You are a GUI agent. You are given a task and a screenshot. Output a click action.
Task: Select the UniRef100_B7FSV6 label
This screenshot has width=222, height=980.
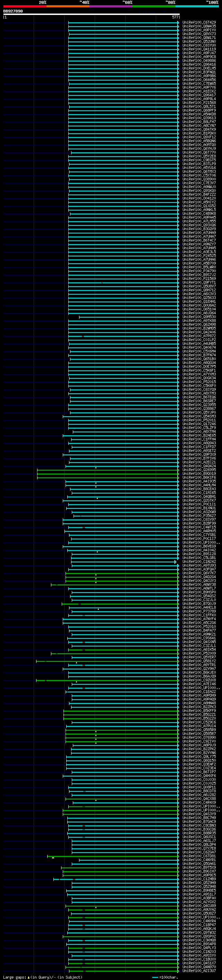199,459
